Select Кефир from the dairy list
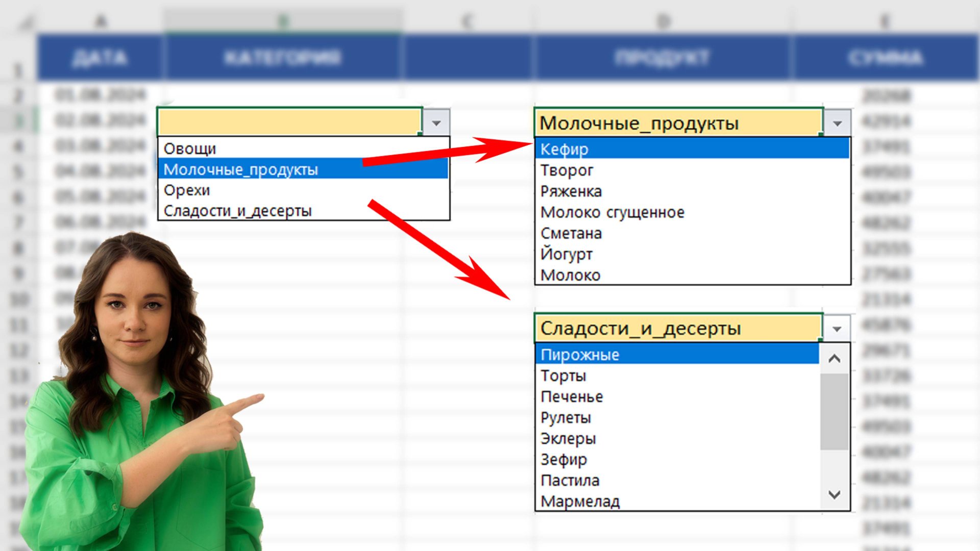 pos(565,149)
